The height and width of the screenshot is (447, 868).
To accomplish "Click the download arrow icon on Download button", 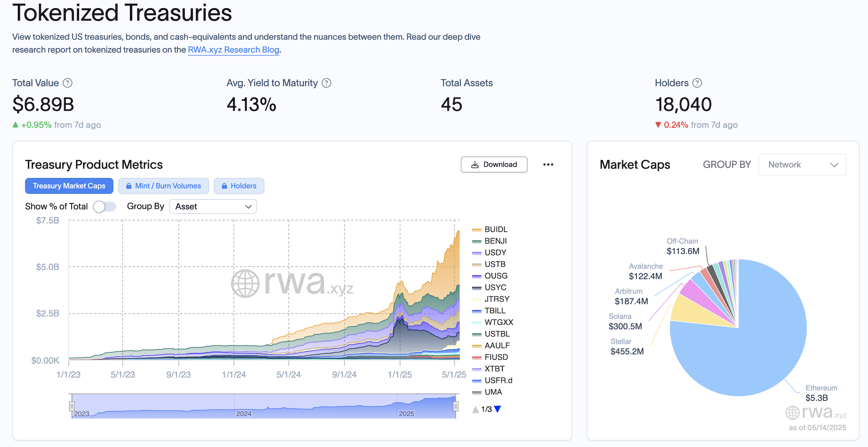I will click(x=475, y=164).
